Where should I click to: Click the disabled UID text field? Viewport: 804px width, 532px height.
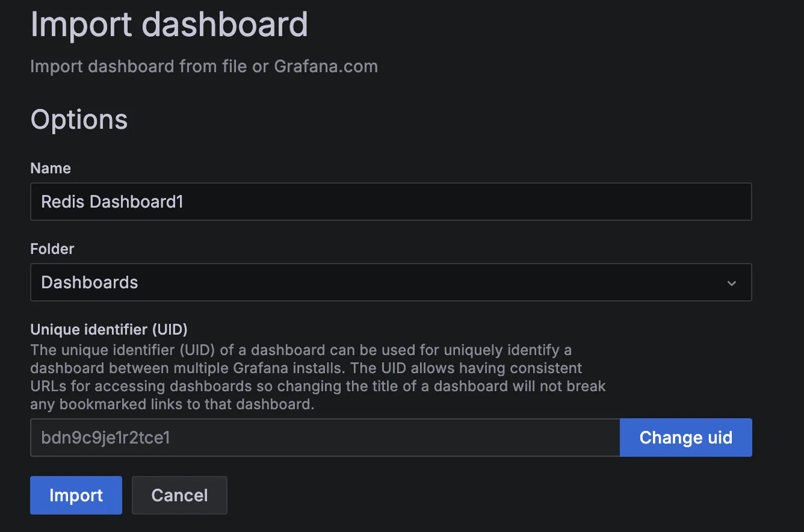pyautogui.click(x=325, y=438)
